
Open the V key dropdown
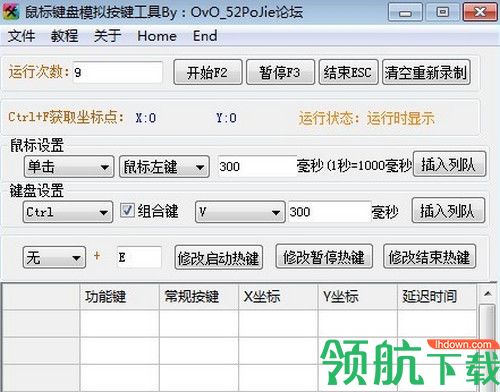pyautogui.click(x=240, y=212)
